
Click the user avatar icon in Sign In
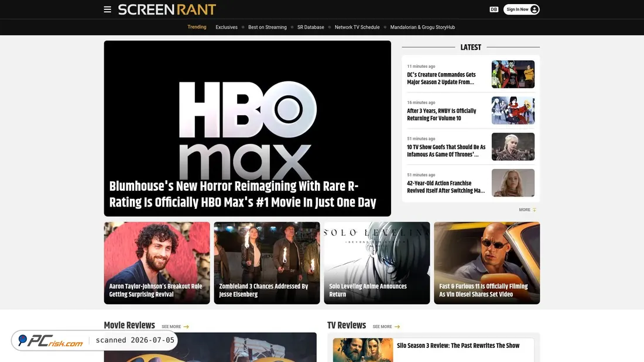[534, 9]
